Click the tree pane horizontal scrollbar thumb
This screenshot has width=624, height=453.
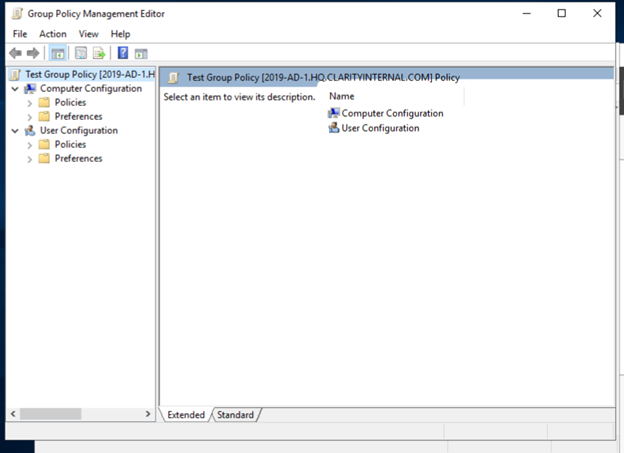coord(51,414)
